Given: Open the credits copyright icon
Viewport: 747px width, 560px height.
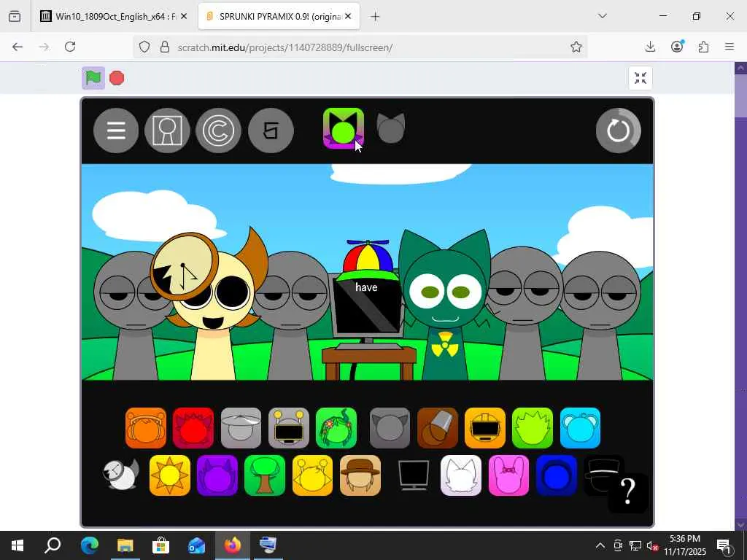Looking at the screenshot, I should 218,131.
